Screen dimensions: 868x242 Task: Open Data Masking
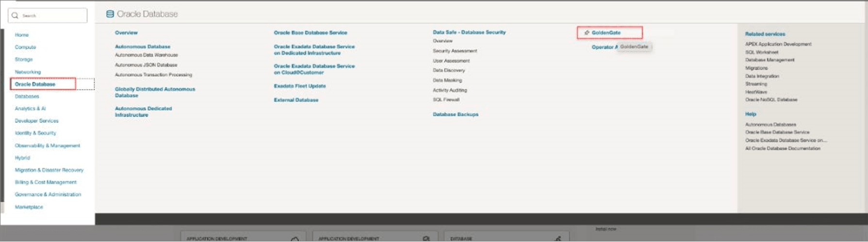point(447,80)
